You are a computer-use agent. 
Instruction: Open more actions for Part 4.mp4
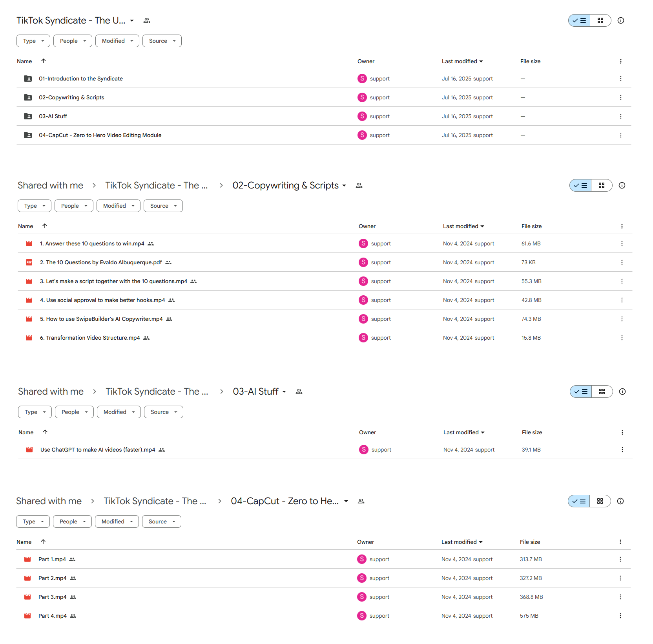coord(620,616)
